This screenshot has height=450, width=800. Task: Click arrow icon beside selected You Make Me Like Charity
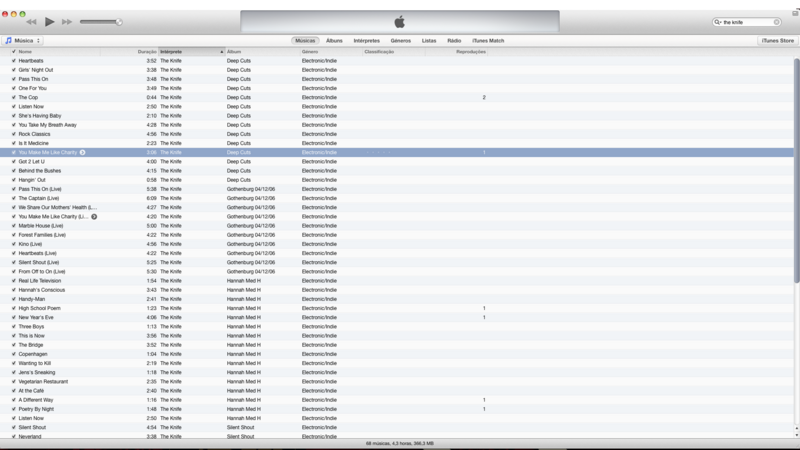click(x=82, y=152)
